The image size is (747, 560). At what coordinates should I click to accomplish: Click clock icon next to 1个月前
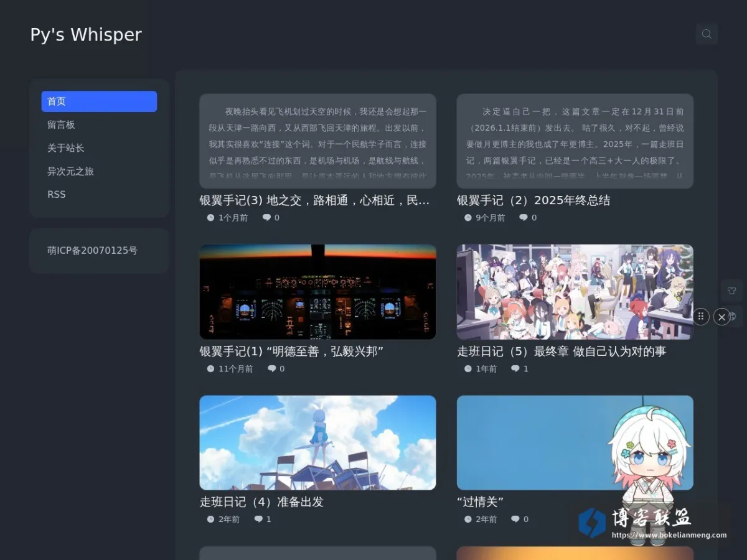(210, 218)
